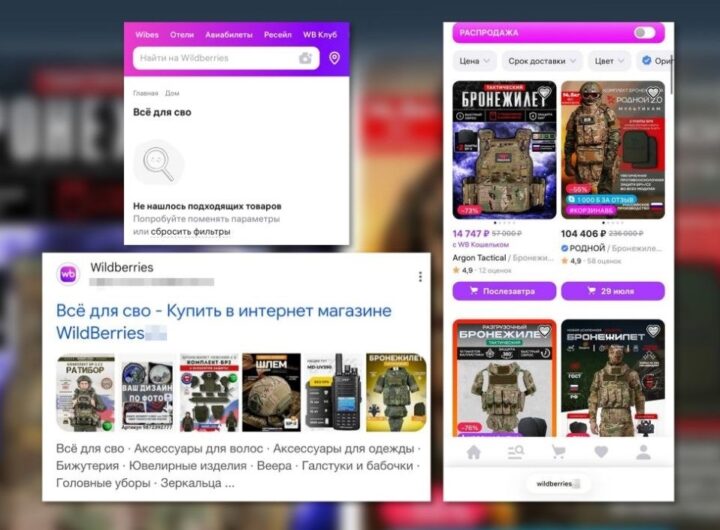Click сбросить фильтры link
The image size is (720, 530).
tap(191, 232)
